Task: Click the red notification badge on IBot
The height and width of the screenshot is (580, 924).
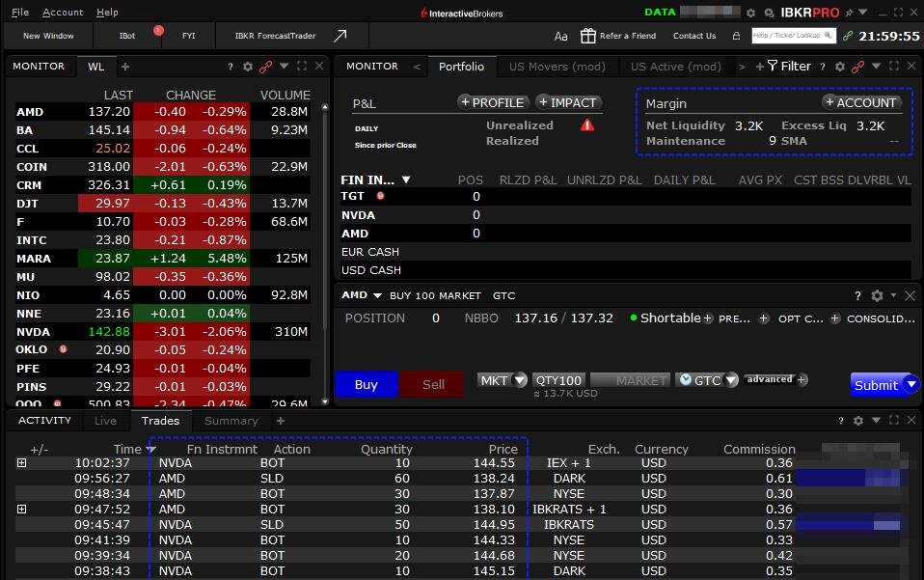Action: coord(158,30)
